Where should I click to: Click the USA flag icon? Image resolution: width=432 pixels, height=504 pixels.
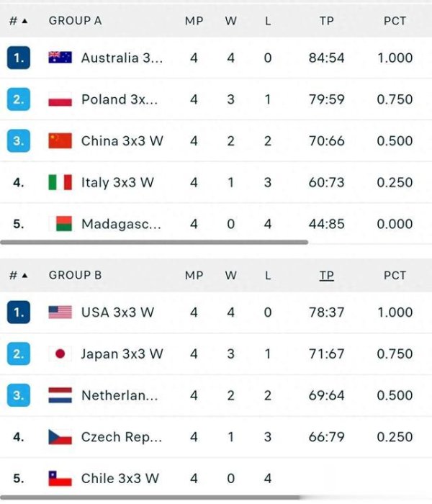(x=60, y=312)
